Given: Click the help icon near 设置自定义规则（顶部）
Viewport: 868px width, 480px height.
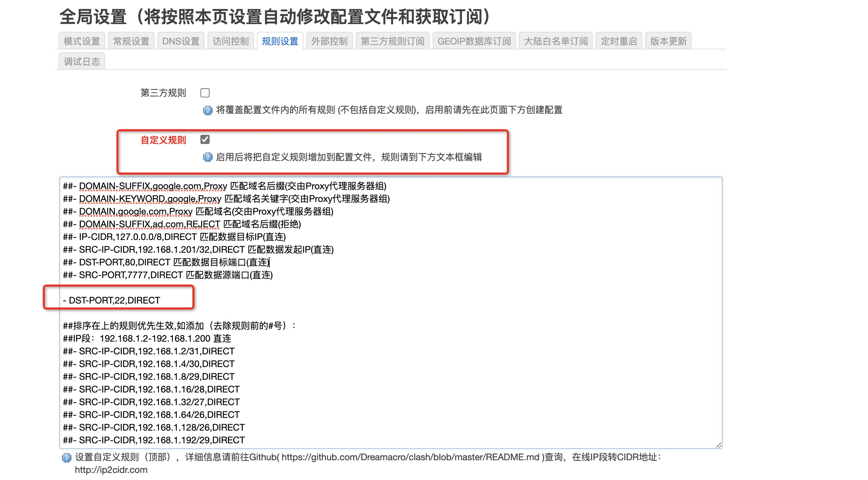Looking at the screenshot, I should pyautogui.click(x=66, y=458).
